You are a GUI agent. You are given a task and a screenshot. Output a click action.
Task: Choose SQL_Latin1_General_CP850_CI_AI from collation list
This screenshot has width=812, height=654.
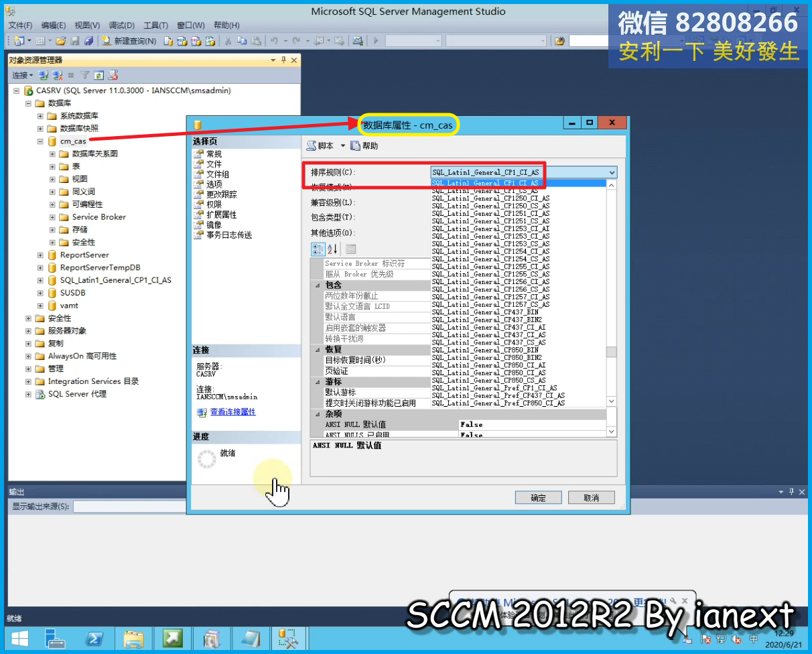[488, 365]
